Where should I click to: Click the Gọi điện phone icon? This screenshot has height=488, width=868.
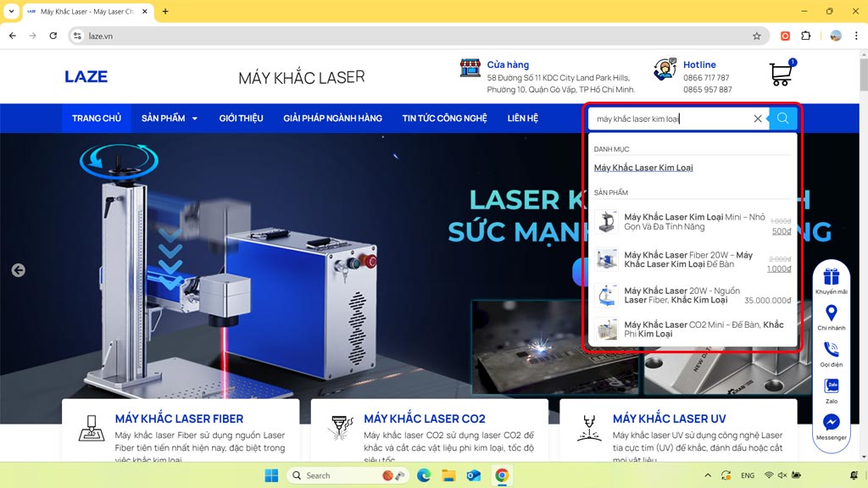831,349
